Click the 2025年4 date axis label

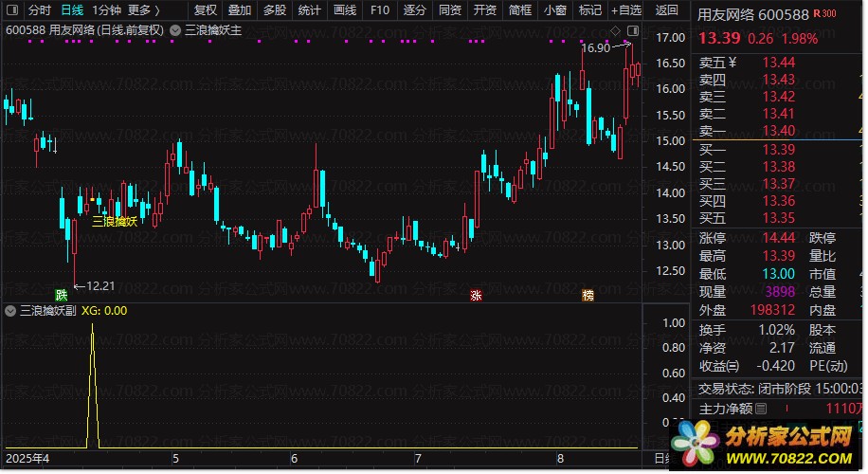[27, 459]
